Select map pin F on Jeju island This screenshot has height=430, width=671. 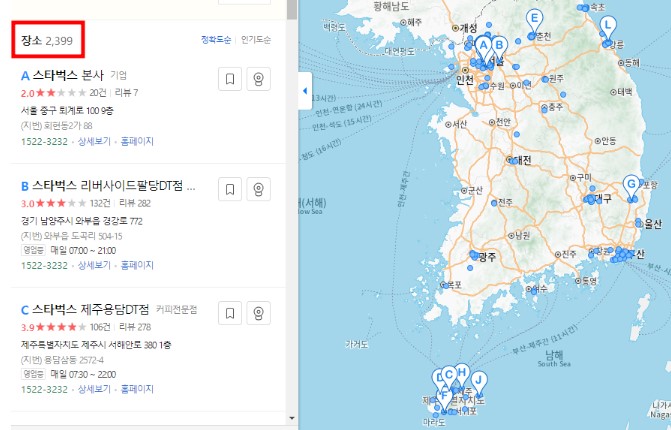(x=444, y=398)
